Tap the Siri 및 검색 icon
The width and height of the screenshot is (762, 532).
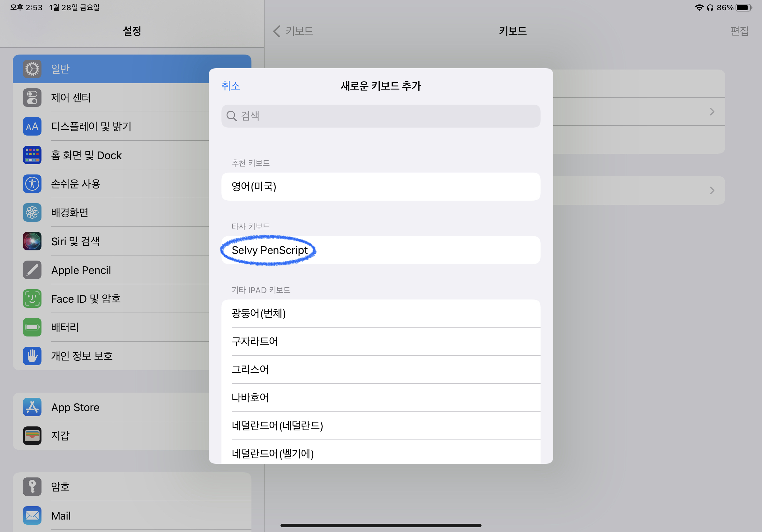[x=32, y=241]
